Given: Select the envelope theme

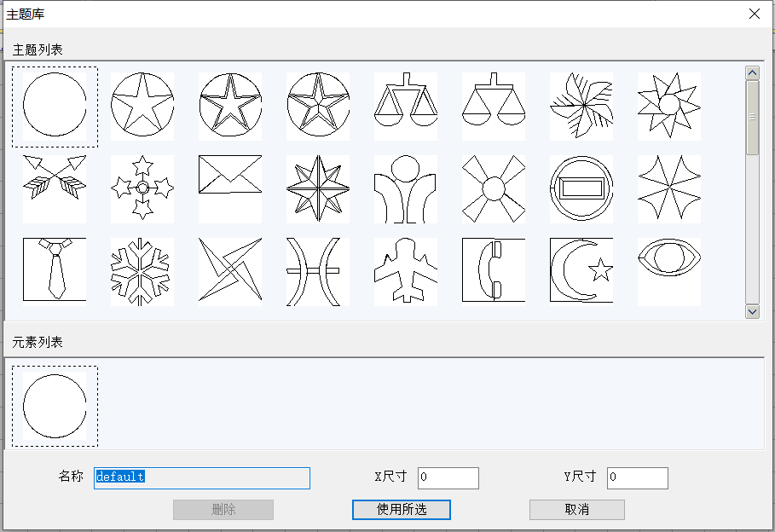Looking at the screenshot, I should pyautogui.click(x=230, y=189).
